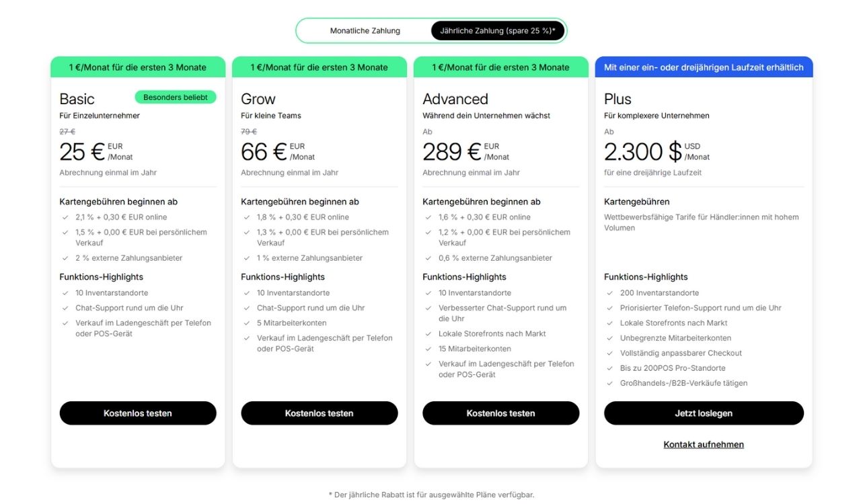Image resolution: width=861 pixels, height=504 pixels.
Task: Click checkmark beside 2,1 % online fee
Action: pyautogui.click(x=65, y=217)
